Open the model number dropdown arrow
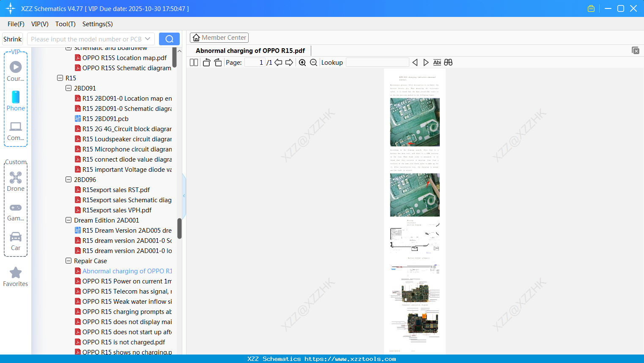 coord(148,39)
